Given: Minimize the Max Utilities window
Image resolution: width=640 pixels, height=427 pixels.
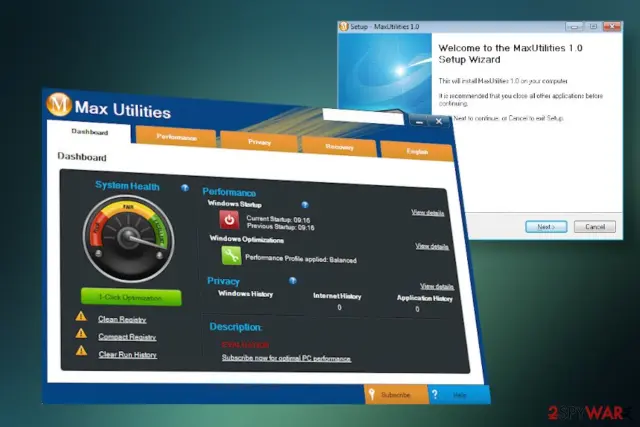Looking at the screenshot, I should pyautogui.click(x=418, y=121).
